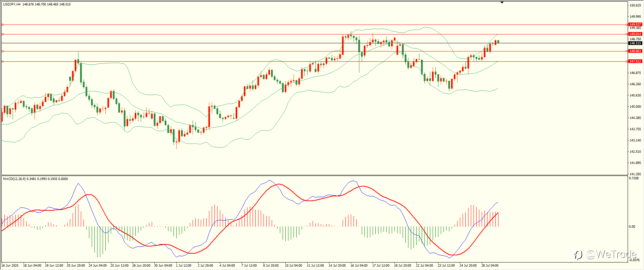Click the WeTrade watermark logo icon

(x=578, y=255)
